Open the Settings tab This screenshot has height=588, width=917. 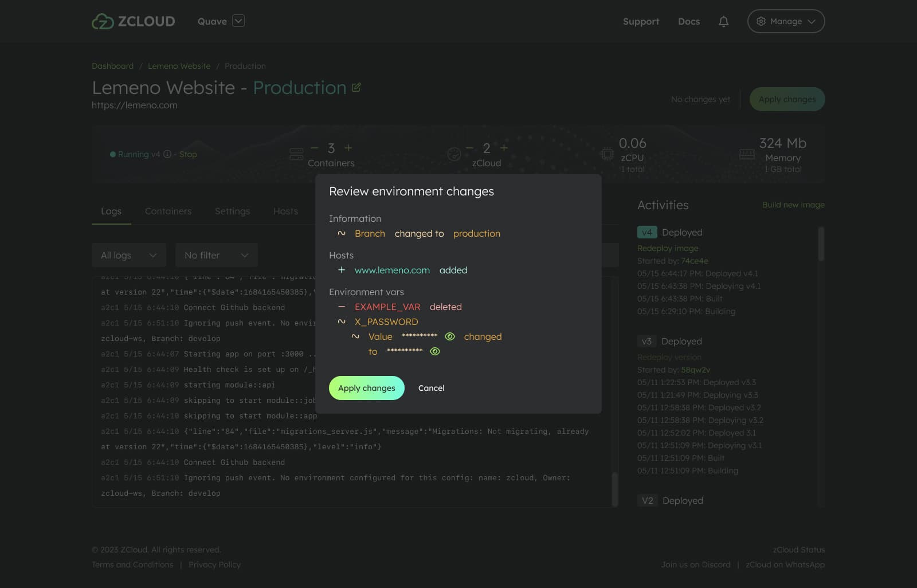coord(232,211)
